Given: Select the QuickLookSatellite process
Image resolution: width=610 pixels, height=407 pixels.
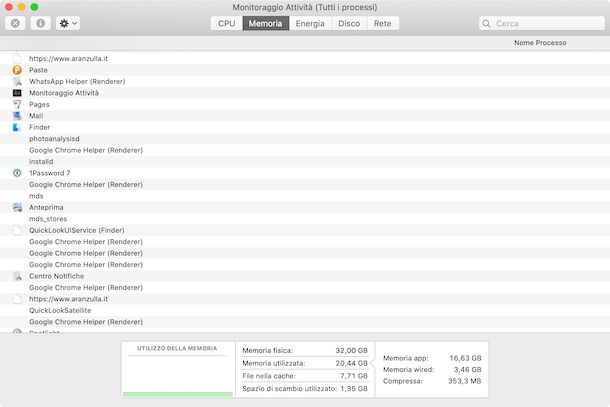Looking at the screenshot, I should (x=305, y=311).
